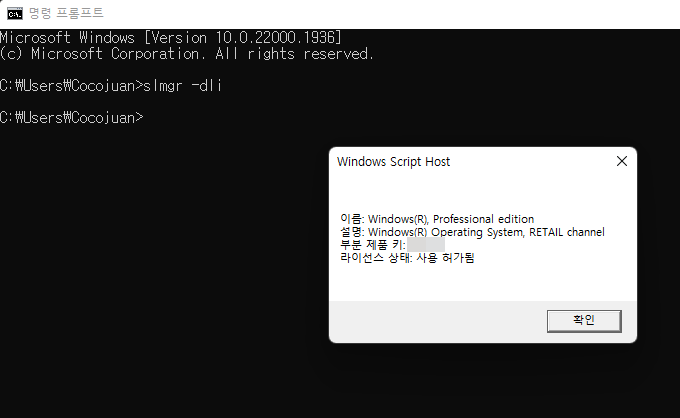Click the 명령 프롬프트 window title
The width and height of the screenshot is (680, 418).
click(x=66, y=13)
